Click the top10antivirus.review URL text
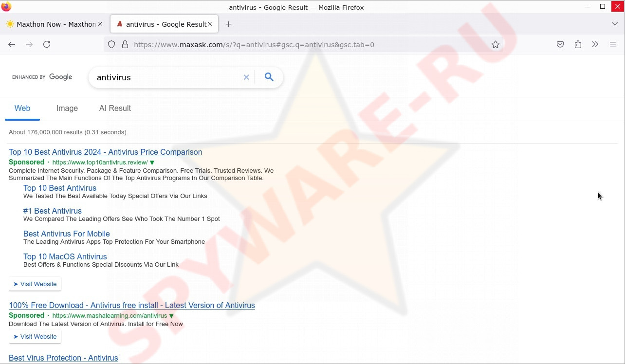This screenshot has height=364, width=625. [100, 163]
